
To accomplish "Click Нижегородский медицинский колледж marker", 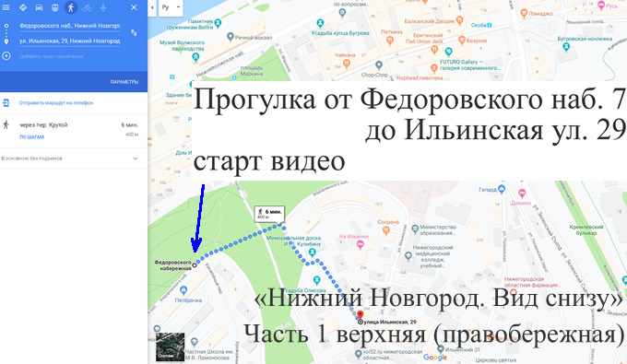I will tap(408, 256).
